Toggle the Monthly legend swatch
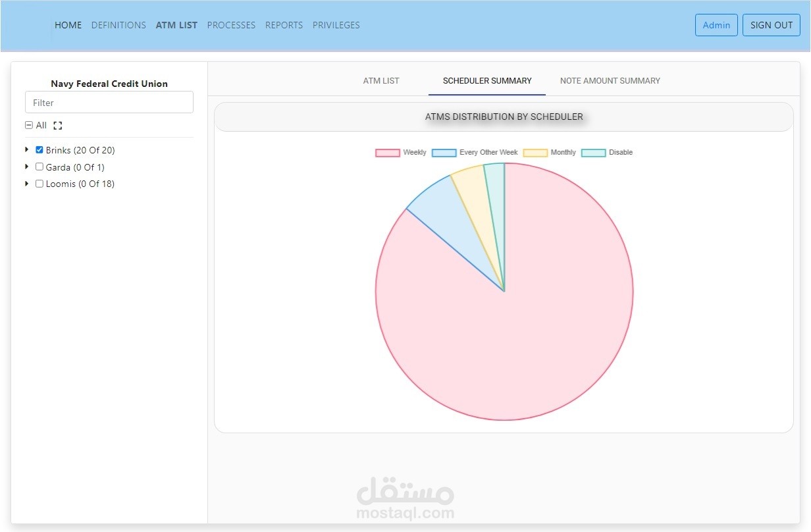 click(535, 153)
